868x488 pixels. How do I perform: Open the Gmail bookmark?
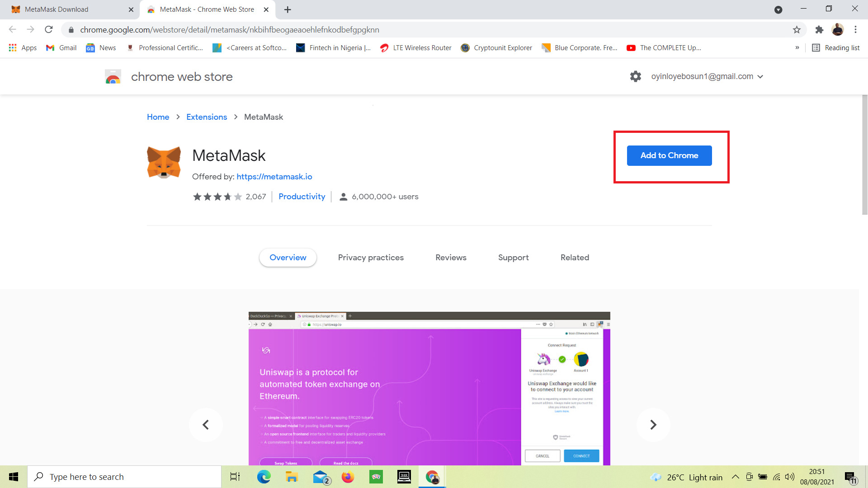[x=61, y=48]
